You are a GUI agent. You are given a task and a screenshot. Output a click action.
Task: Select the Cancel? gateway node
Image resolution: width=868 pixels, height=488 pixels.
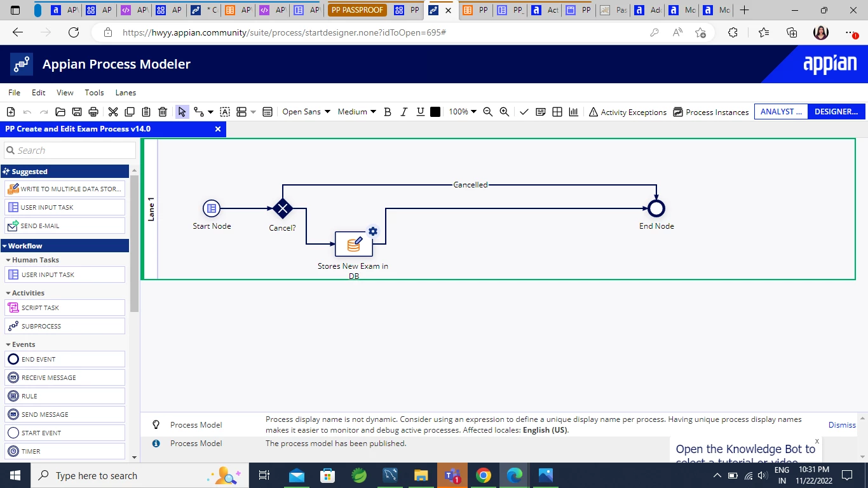pos(283,208)
